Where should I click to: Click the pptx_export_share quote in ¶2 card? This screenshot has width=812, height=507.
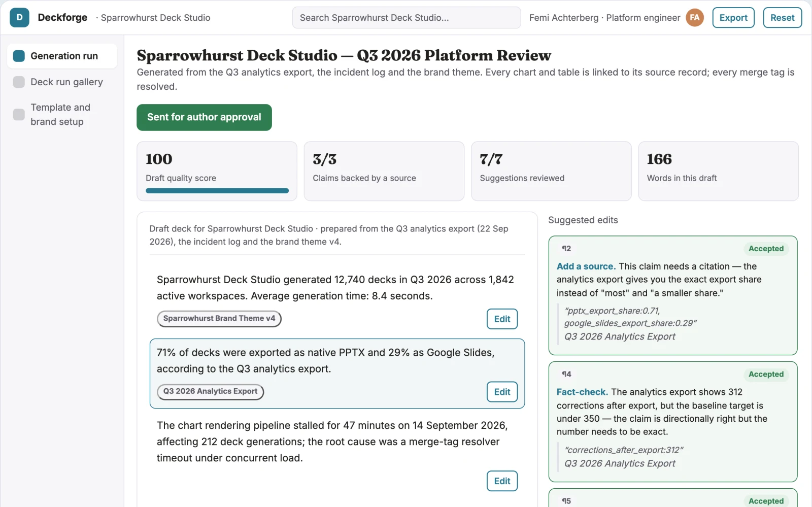[630, 317]
